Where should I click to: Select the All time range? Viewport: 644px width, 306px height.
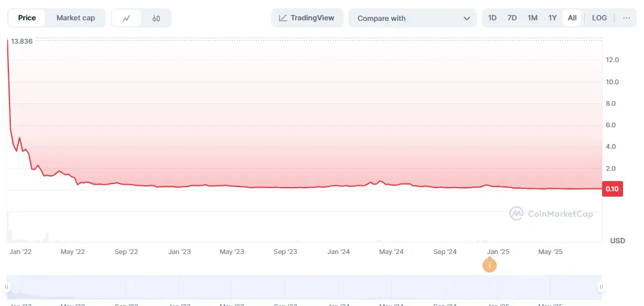[x=572, y=18]
